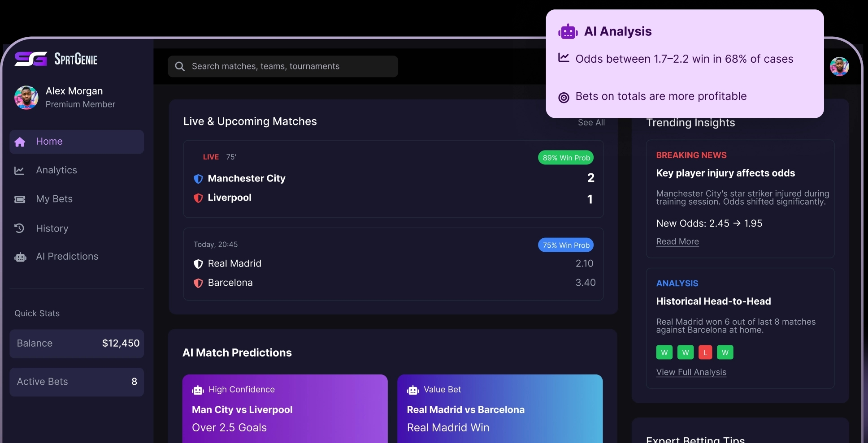The image size is (868, 443).
Task: Open the top-right profile avatar
Action: click(839, 67)
